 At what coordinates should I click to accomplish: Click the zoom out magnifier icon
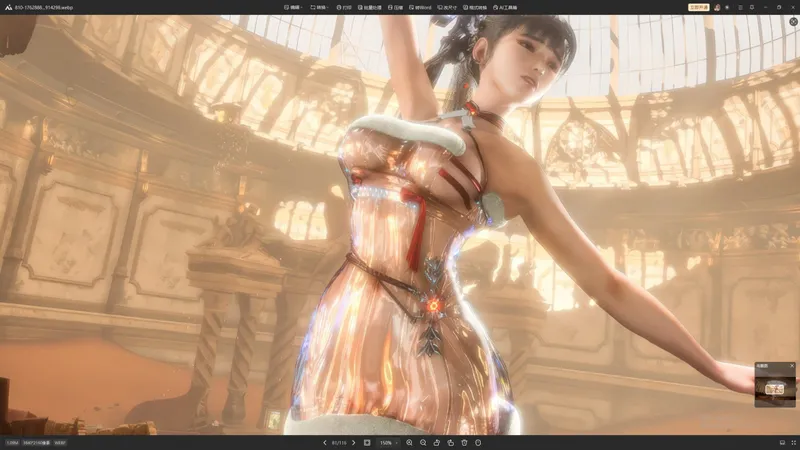coord(423,442)
